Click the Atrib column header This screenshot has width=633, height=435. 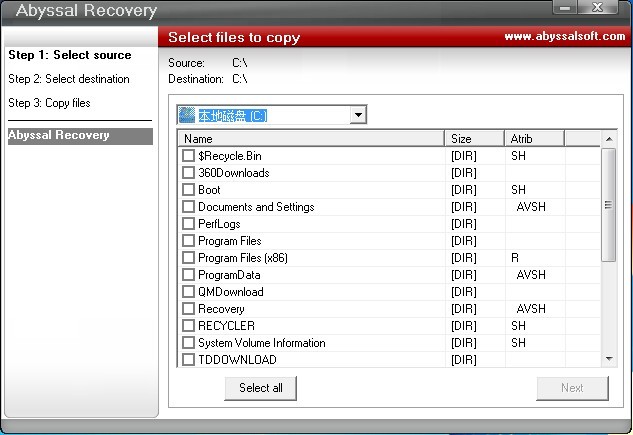(534, 139)
